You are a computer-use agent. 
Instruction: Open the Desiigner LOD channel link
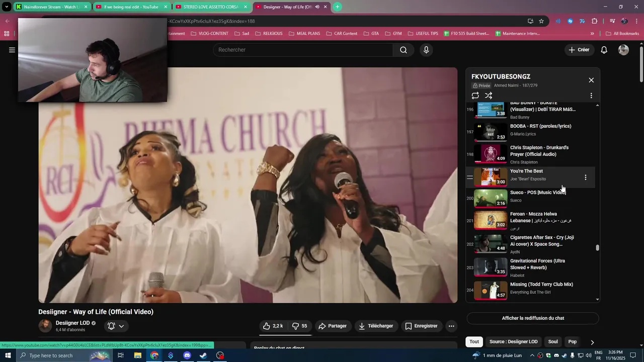pyautogui.click(x=72, y=323)
